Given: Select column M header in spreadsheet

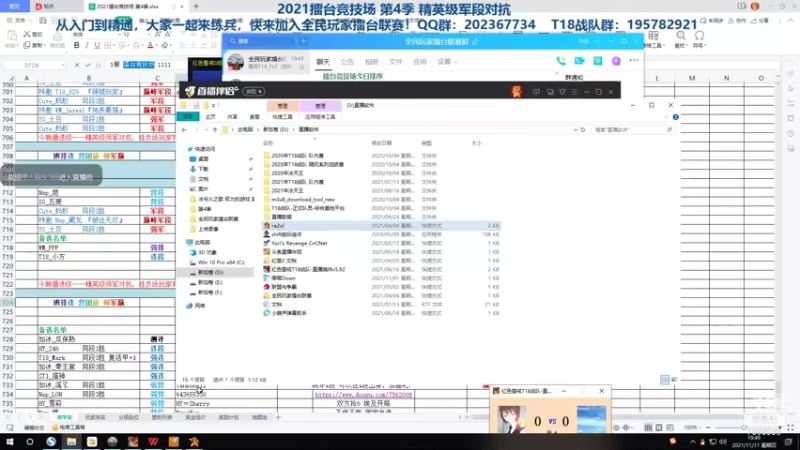Looking at the screenshot, I should (692, 78).
